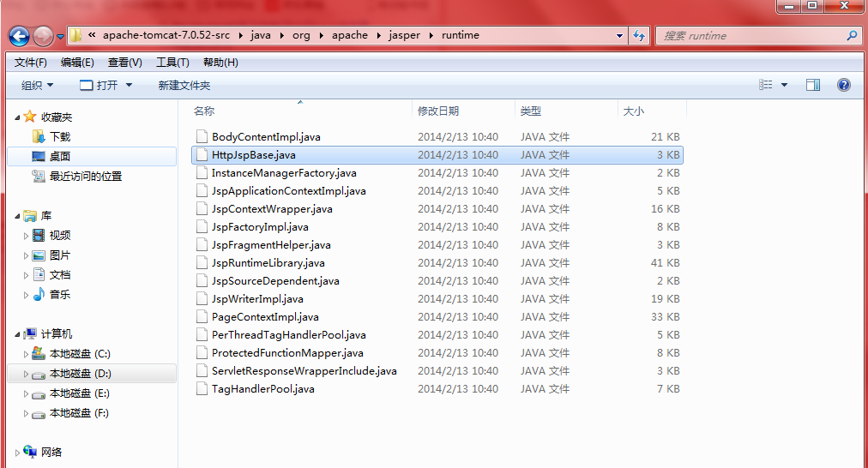Click the 打开 toolbar button
The width and height of the screenshot is (868, 468).
[99, 85]
